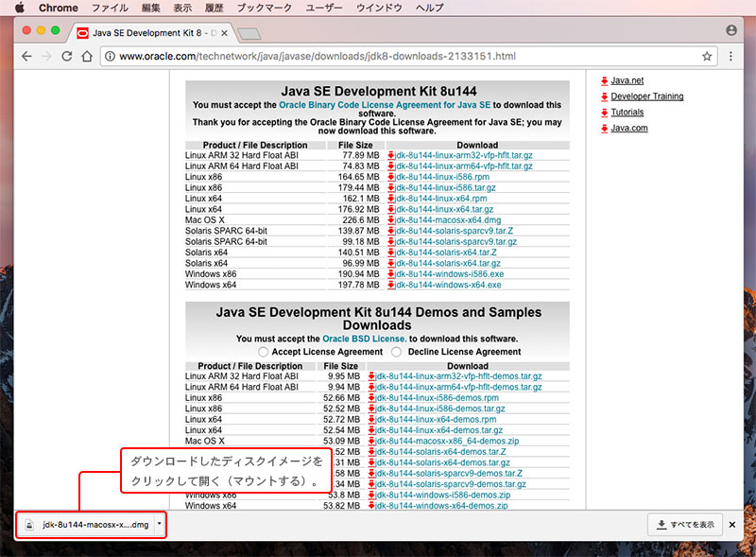Click the address bar URL field
This screenshot has height=557, width=756.
click(408, 57)
